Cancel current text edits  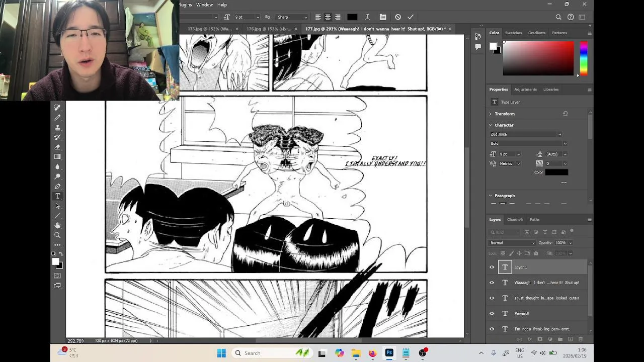[398, 17]
